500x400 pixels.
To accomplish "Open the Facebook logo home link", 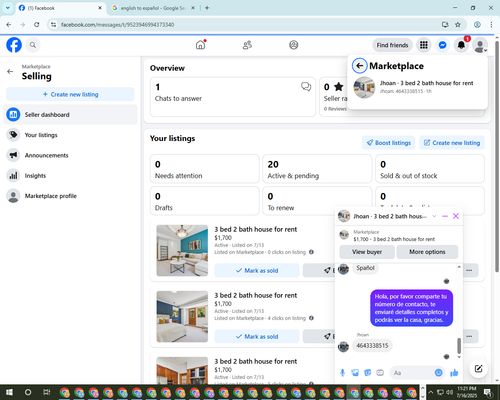I will click(14, 45).
